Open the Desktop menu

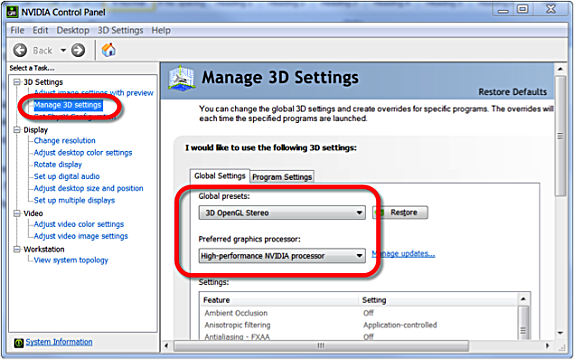(73, 30)
